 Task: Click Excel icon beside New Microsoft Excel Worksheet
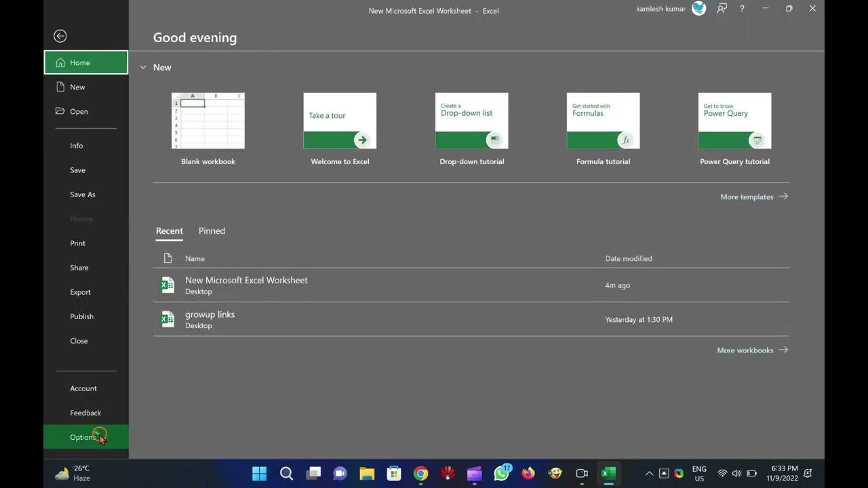(x=167, y=285)
